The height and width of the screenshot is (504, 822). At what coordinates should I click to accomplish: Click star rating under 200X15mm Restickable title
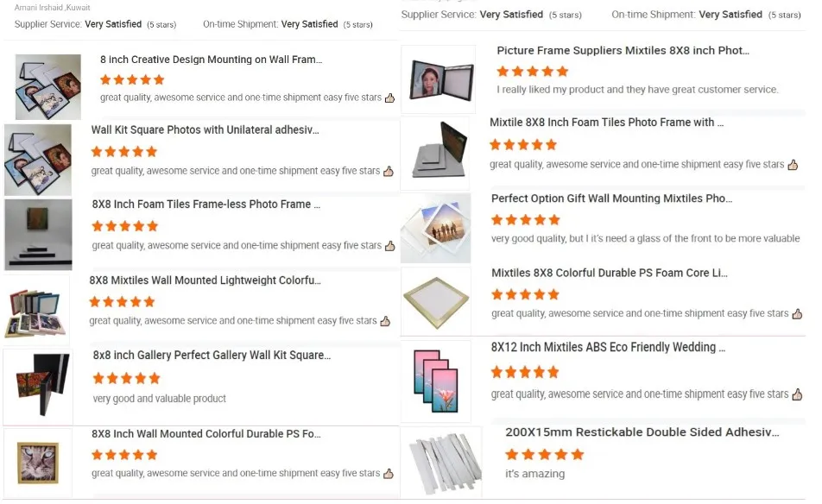pyautogui.click(x=545, y=454)
